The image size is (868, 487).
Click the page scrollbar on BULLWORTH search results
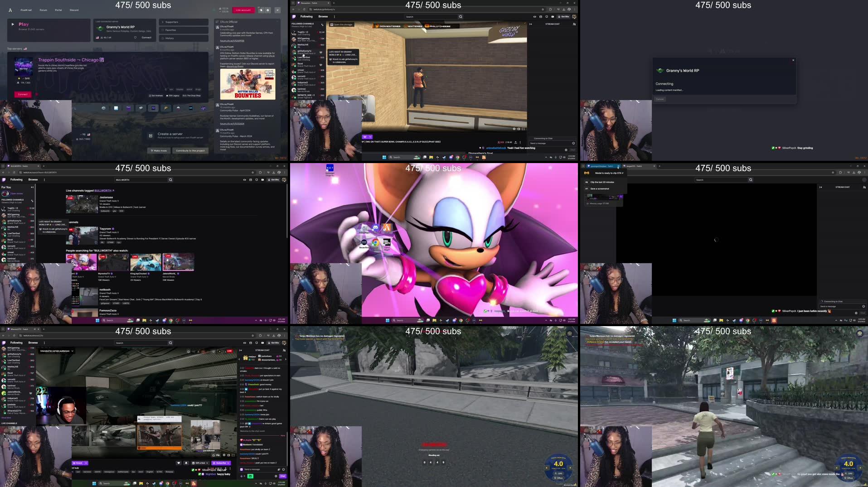tap(287, 211)
